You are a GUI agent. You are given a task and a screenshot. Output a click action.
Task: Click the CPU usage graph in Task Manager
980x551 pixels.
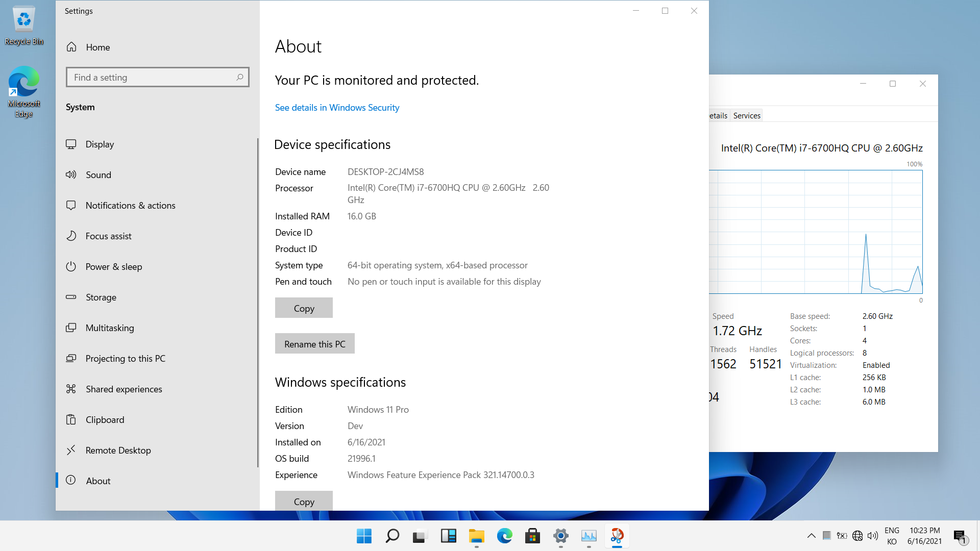click(816, 232)
